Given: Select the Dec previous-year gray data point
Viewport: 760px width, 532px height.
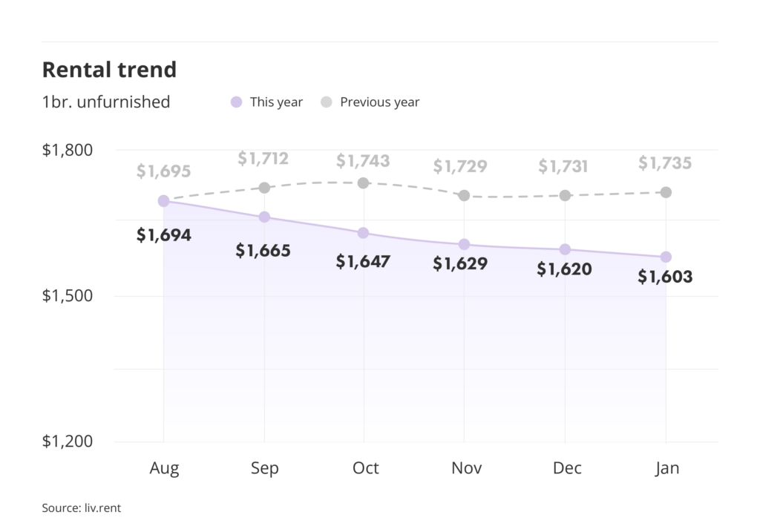Looking at the screenshot, I should [x=565, y=195].
